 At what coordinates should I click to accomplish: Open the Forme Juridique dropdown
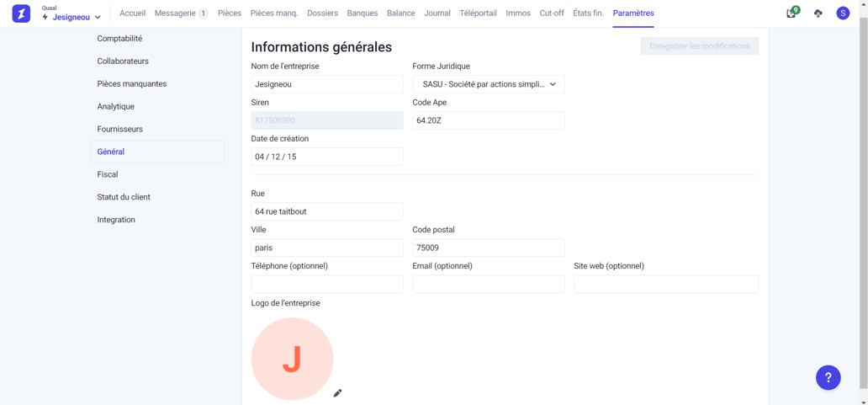[x=488, y=84]
